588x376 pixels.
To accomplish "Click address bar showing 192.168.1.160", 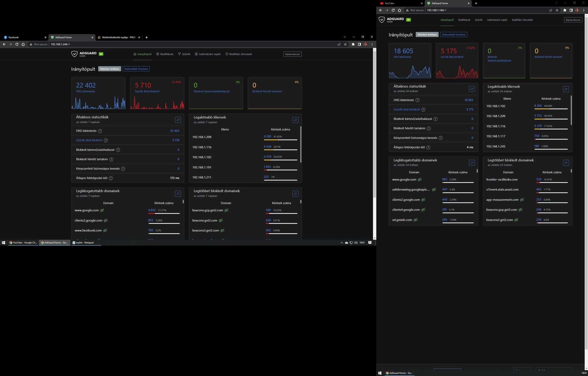I will click(x=482, y=10).
